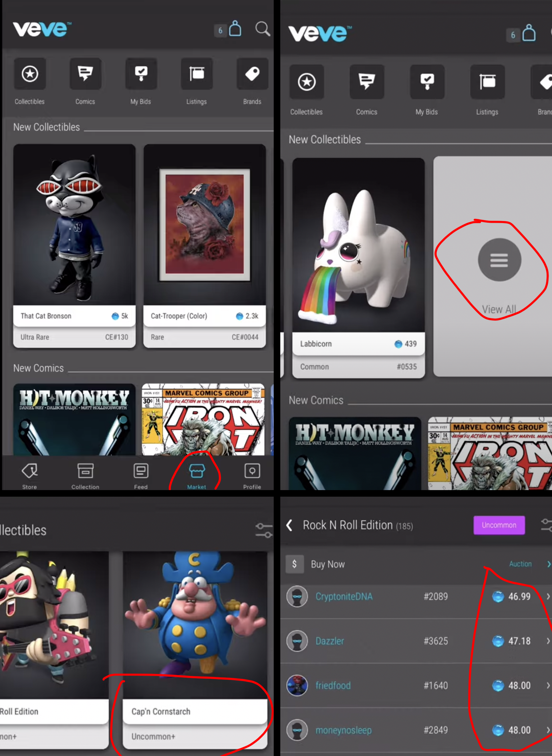Screen dimensions: 552x756
Task: Switch to the Auction listings link
Action: tap(520, 564)
